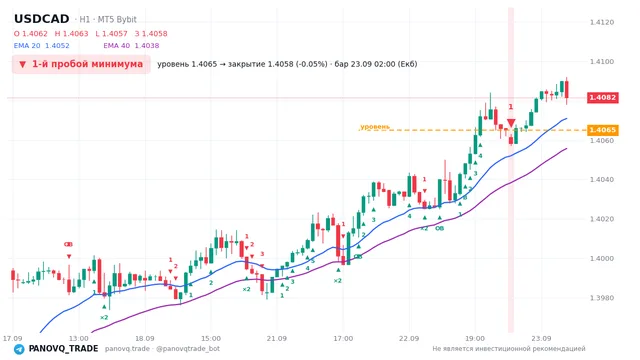
Task: Open the PANOVQ_TRADE channel name
Action: tap(63, 349)
